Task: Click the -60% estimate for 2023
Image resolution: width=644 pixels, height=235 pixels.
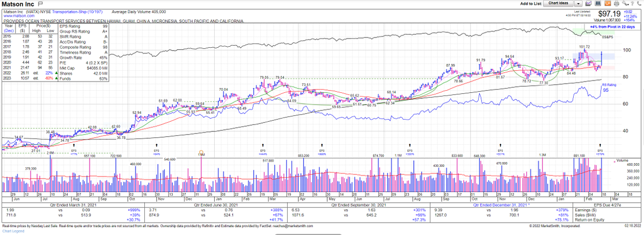Action: click(x=49, y=78)
